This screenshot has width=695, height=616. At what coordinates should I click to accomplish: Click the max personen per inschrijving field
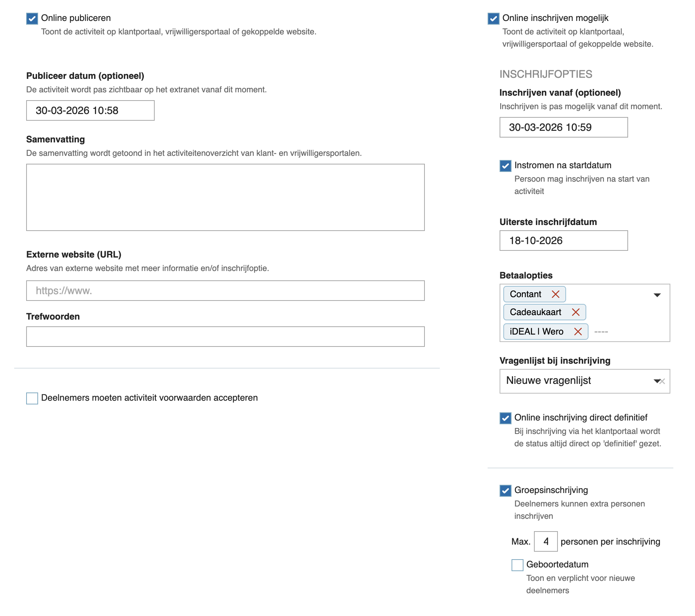546,542
